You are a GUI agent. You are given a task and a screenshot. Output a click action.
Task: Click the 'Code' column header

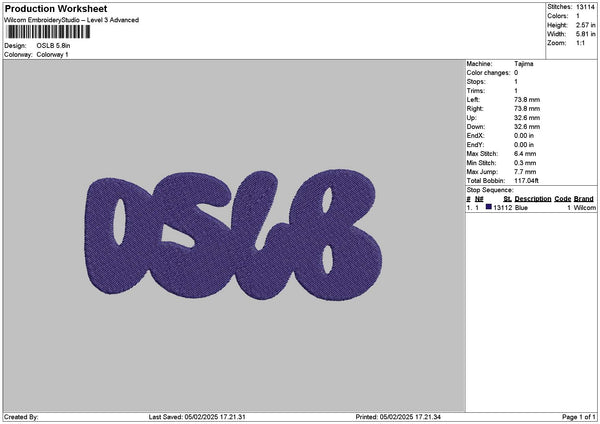click(x=562, y=199)
